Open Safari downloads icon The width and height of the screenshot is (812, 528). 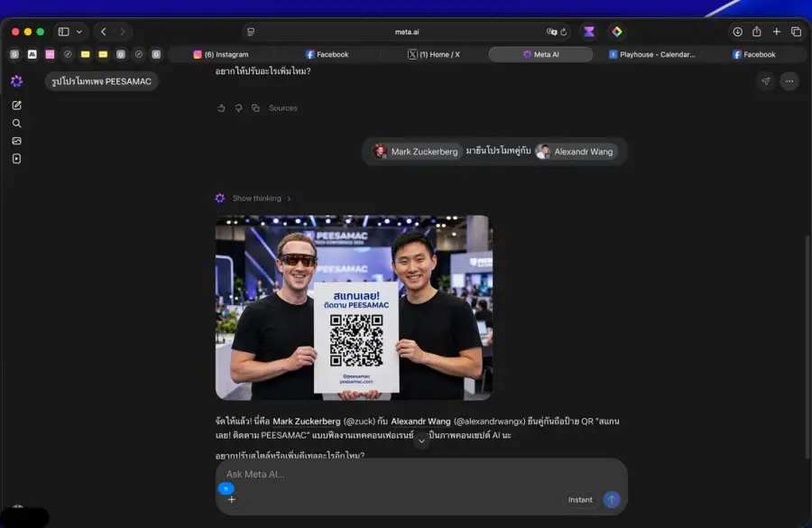(737, 32)
